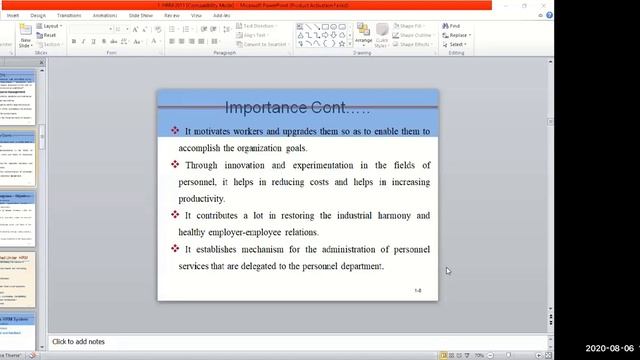Viewport: 640px width, 360px height.
Task: Switch to Reading view
Action: [x=459, y=356]
